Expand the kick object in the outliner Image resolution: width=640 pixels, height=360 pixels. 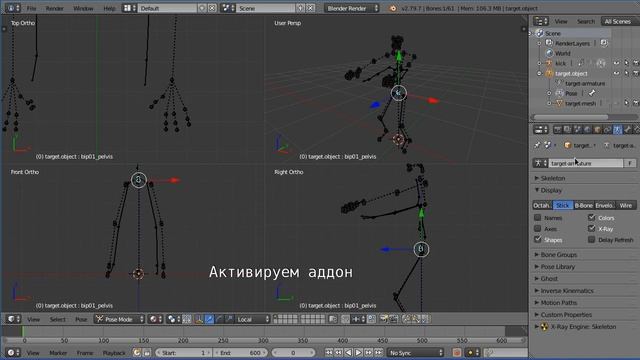[539, 63]
